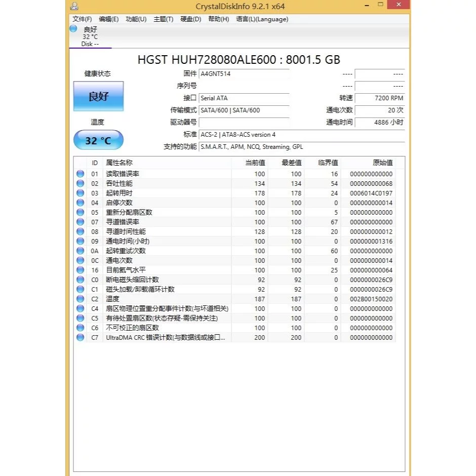Click the status icon on the 温度 row
476x476 pixels.
[80, 299]
